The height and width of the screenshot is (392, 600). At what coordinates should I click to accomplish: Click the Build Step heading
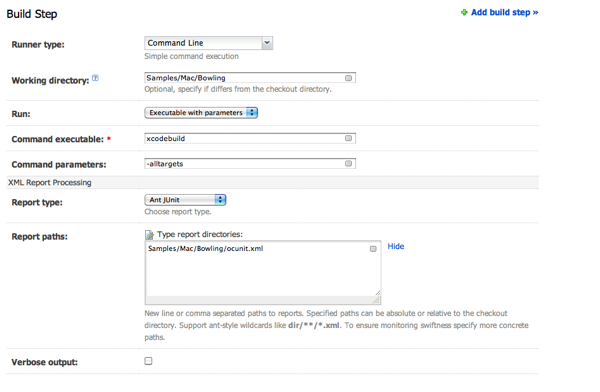[32, 14]
